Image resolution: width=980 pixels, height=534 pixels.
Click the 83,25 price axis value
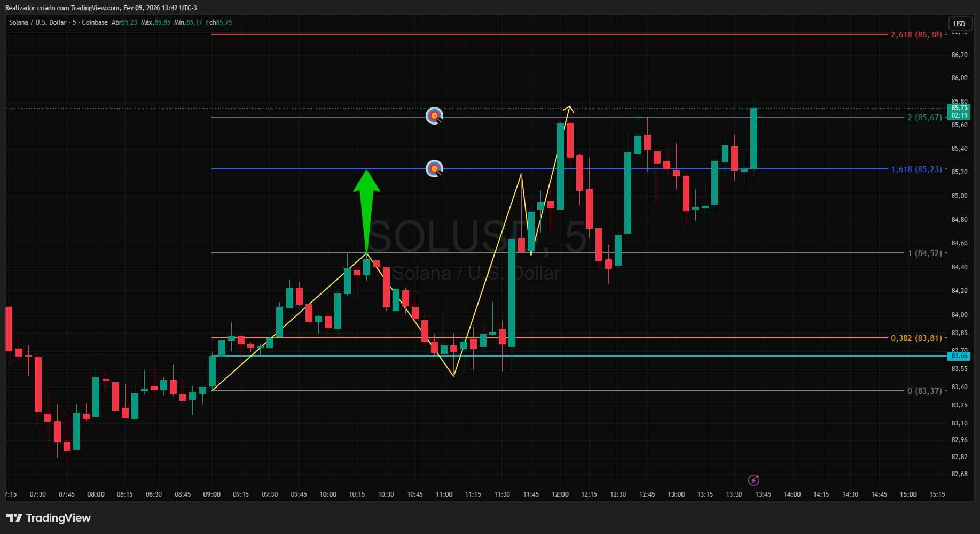click(x=960, y=405)
